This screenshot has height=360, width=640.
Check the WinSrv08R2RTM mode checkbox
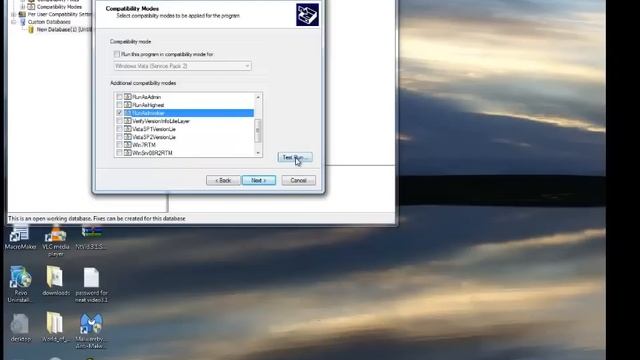tap(119, 153)
